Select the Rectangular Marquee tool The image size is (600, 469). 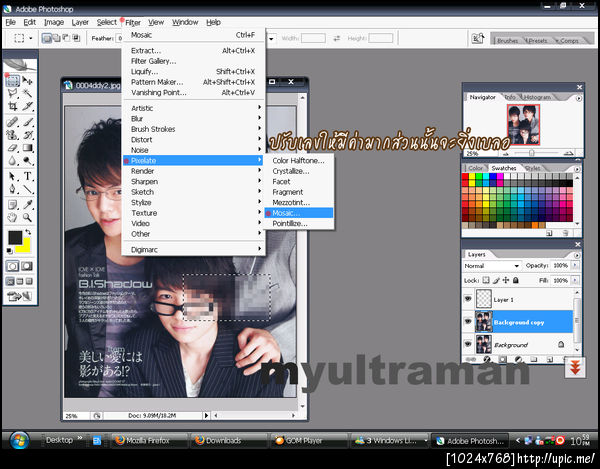[12, 80]
